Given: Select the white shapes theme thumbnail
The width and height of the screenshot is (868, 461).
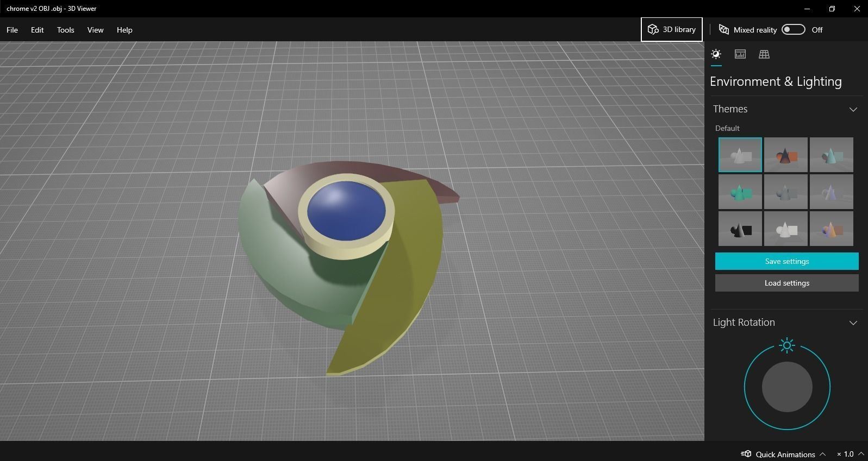Looking at the screenshot, I should tap(786, 229).
